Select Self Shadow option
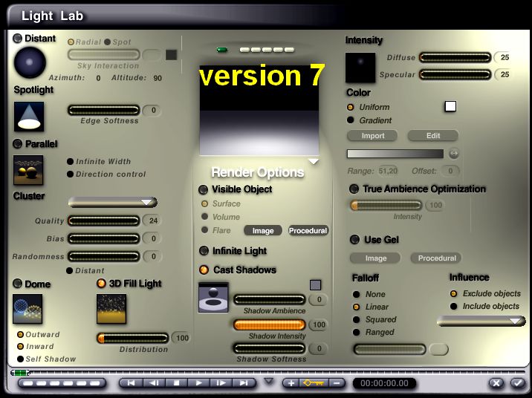532x398 pixels. (x=20, y=359)
